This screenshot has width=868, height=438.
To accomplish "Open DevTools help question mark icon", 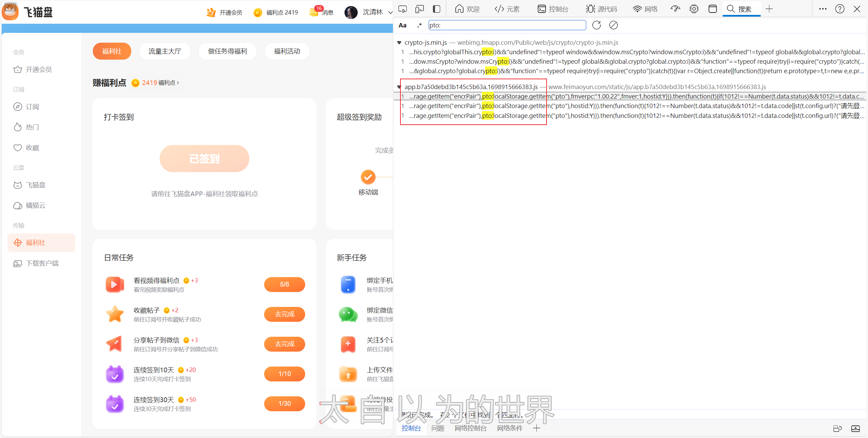I will [x=840, y=9].
